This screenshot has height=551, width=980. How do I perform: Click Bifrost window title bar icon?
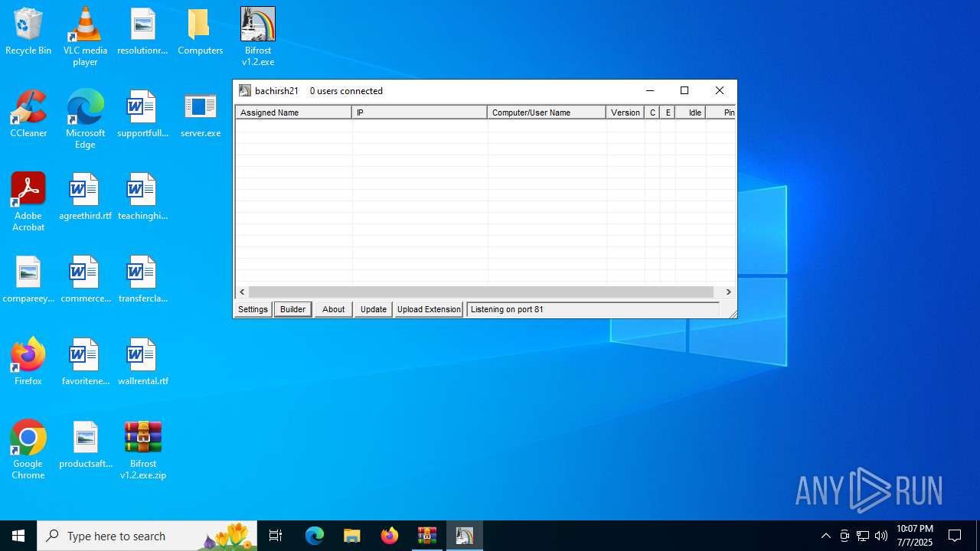(x=245, y=90)
